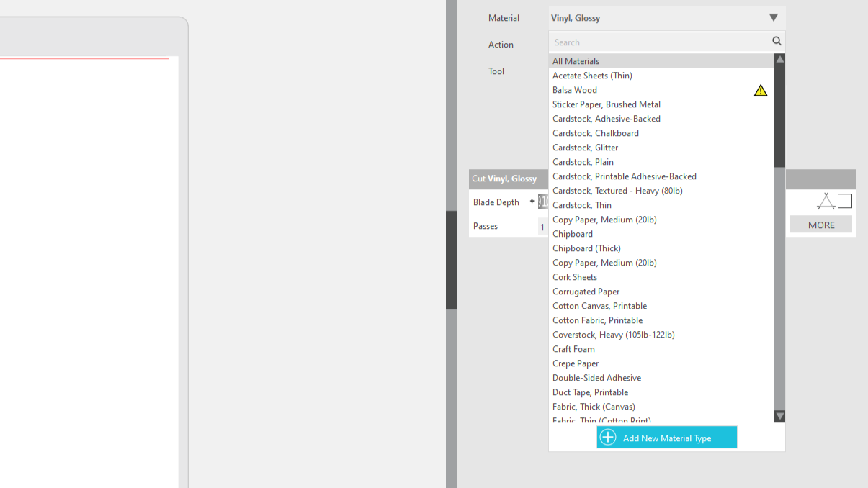Image resolution: width=868 pixels, height=488 pixels.
Task: Click the Action label
Action: 501,45
